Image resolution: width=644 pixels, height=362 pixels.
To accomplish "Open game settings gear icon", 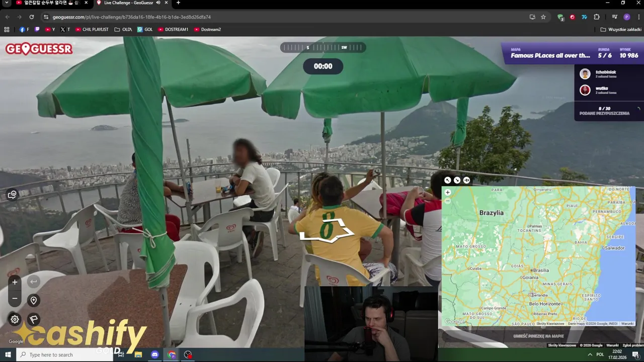I will [x=15, y=319].
